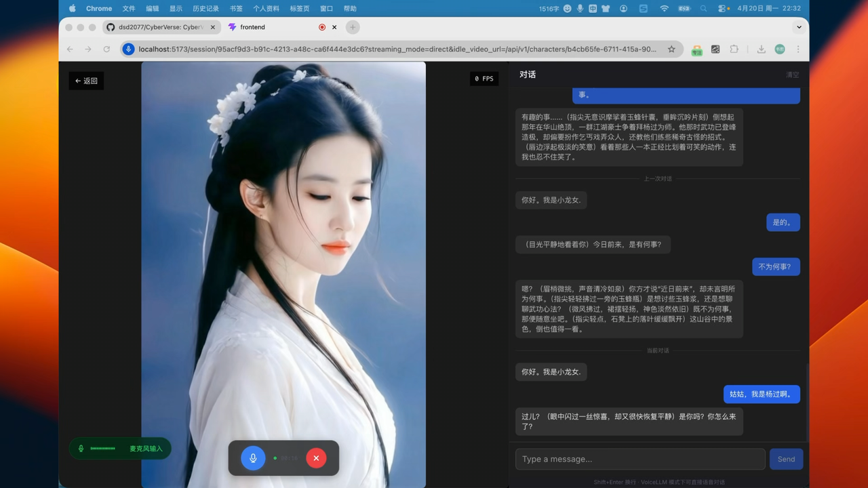Open the 历史记录 history menu
This screenshot has width=868, height=488.
205,9
